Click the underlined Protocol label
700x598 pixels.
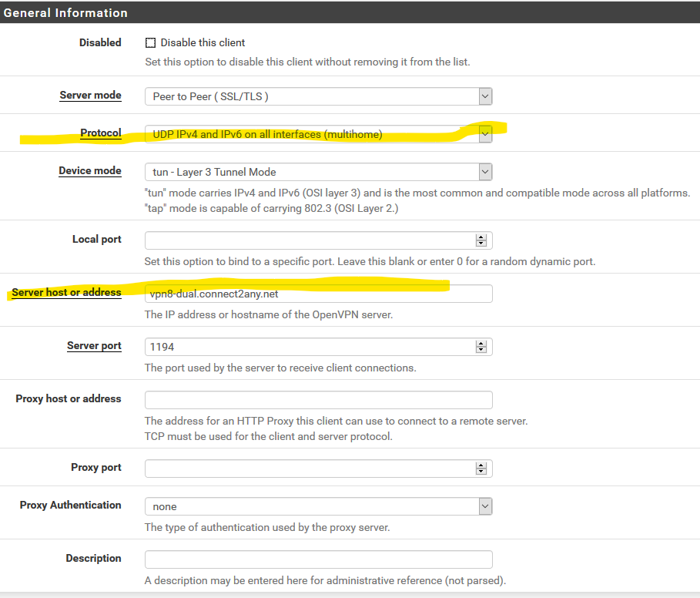click(101, 133)
